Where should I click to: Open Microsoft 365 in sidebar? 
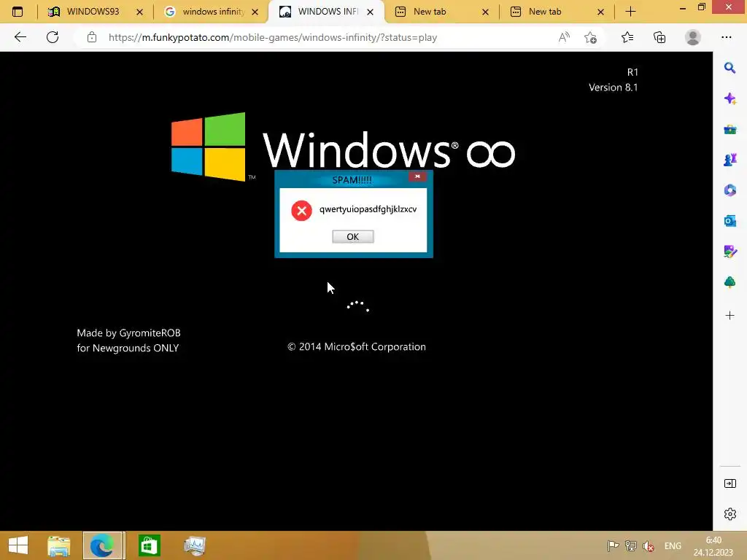point(729,190)
